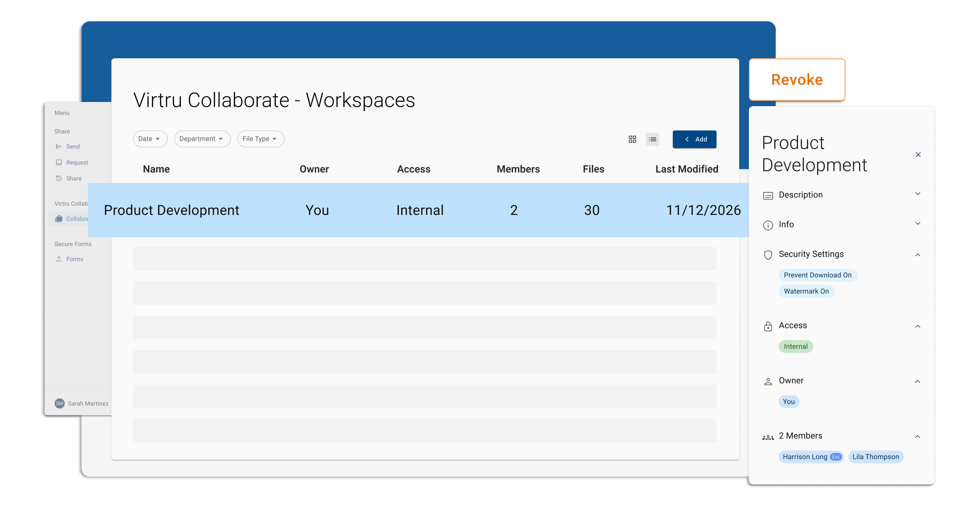Click the Owner column header
Image resolution: width=980 pixels, height=509 pixels.
click(314, 169)
